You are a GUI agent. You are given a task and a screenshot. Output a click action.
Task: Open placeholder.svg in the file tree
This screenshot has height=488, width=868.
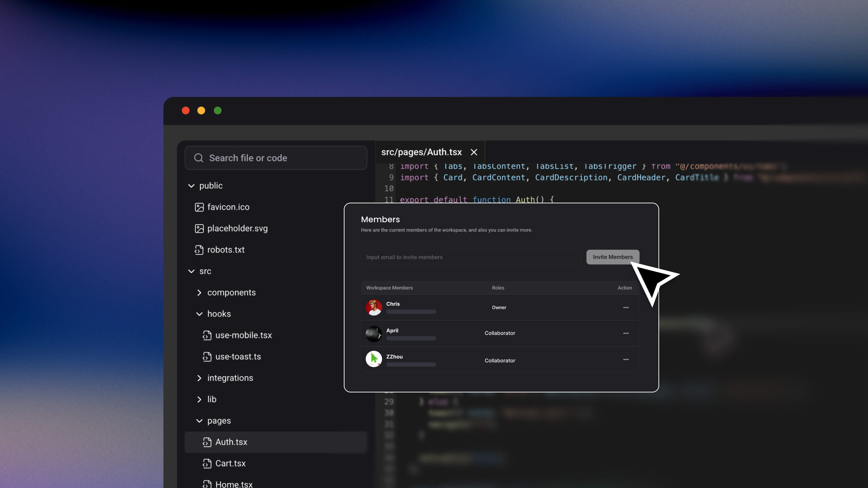237,228
